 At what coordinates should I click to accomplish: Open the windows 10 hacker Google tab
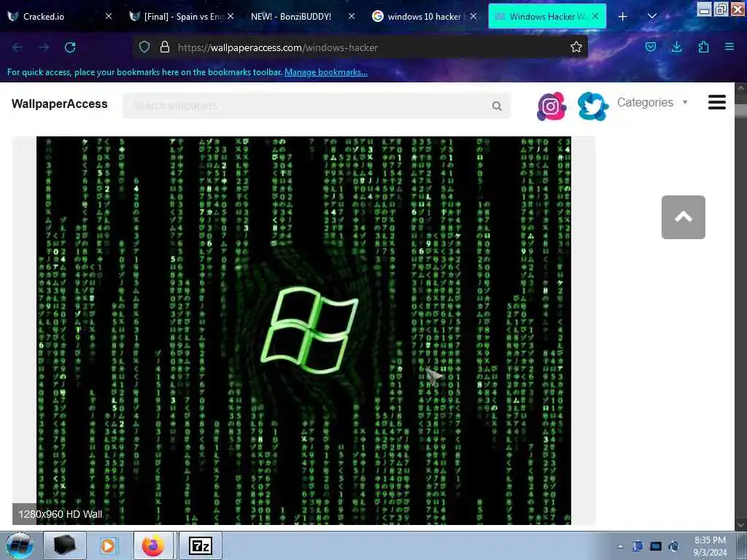tap(424, 17)
